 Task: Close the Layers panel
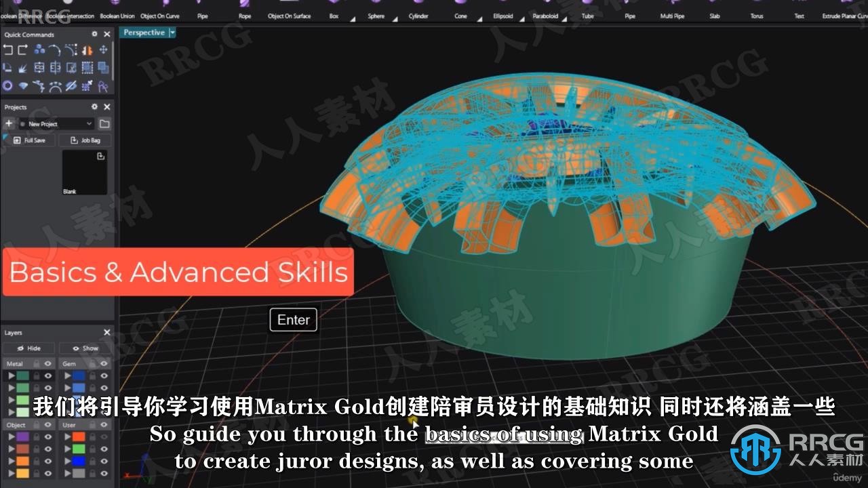click(x=106, y=332)
